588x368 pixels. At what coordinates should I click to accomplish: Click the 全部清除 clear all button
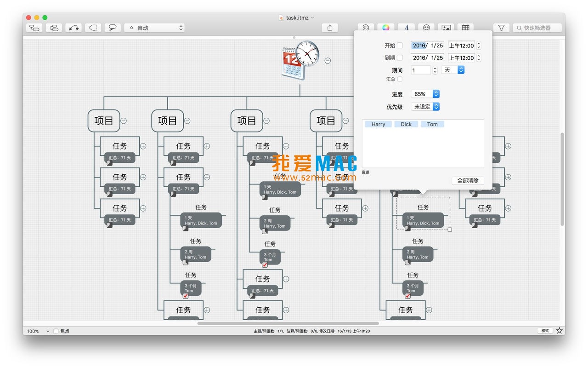click(468, 181)
